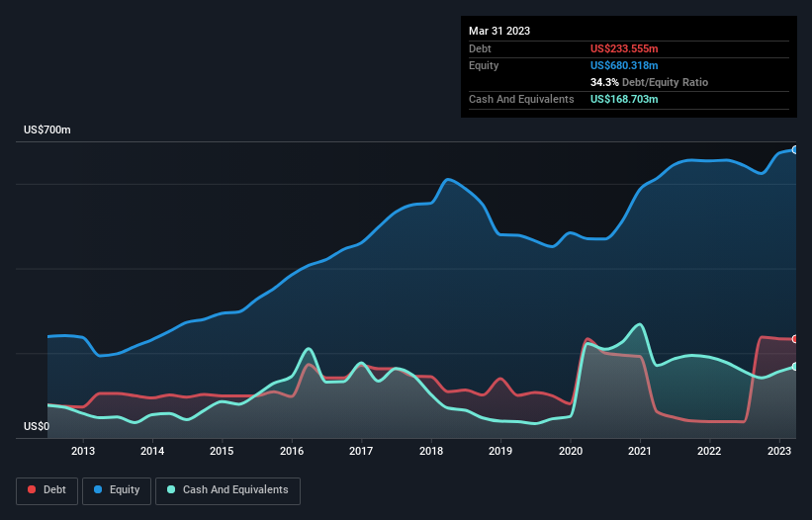Toggle the Debt series legend button
Screen dimensions: 812x520
point(46,490)
